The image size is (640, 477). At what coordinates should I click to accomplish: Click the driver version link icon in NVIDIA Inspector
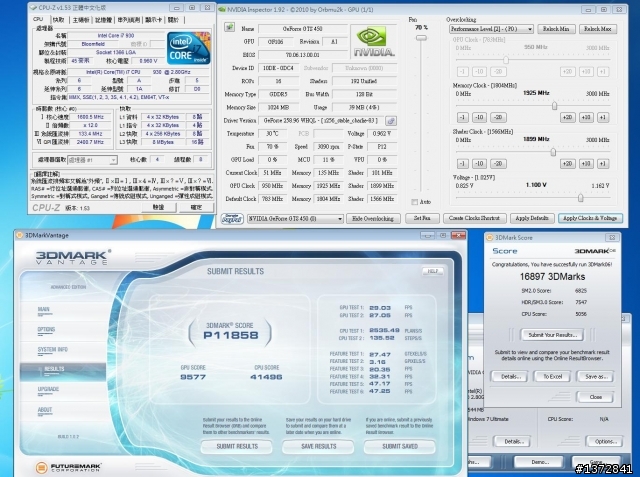tap(391, 121)
